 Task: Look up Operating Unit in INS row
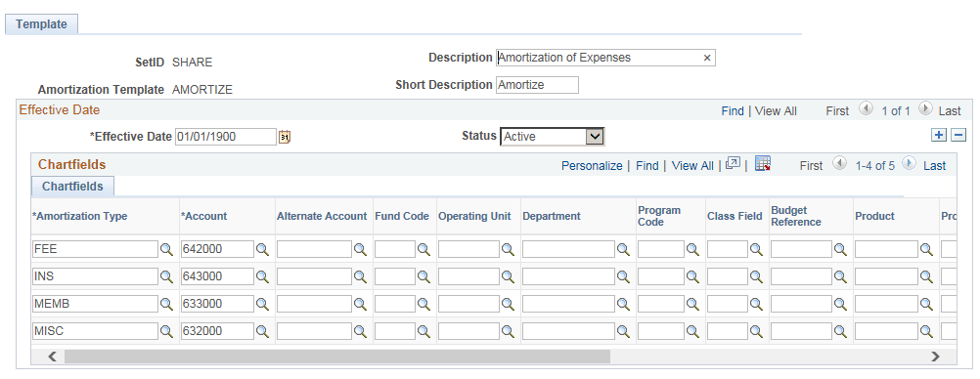click(x=508, y=276)
